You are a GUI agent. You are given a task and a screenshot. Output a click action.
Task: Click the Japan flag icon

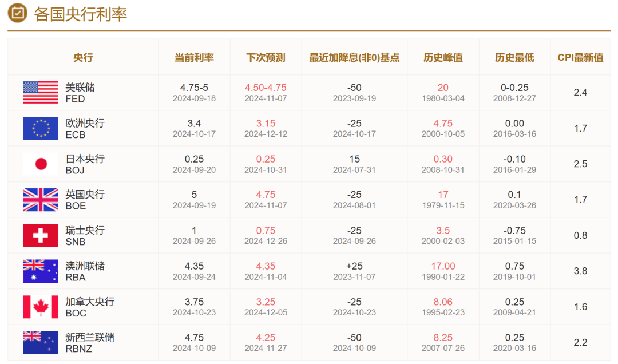click(41, 164)
